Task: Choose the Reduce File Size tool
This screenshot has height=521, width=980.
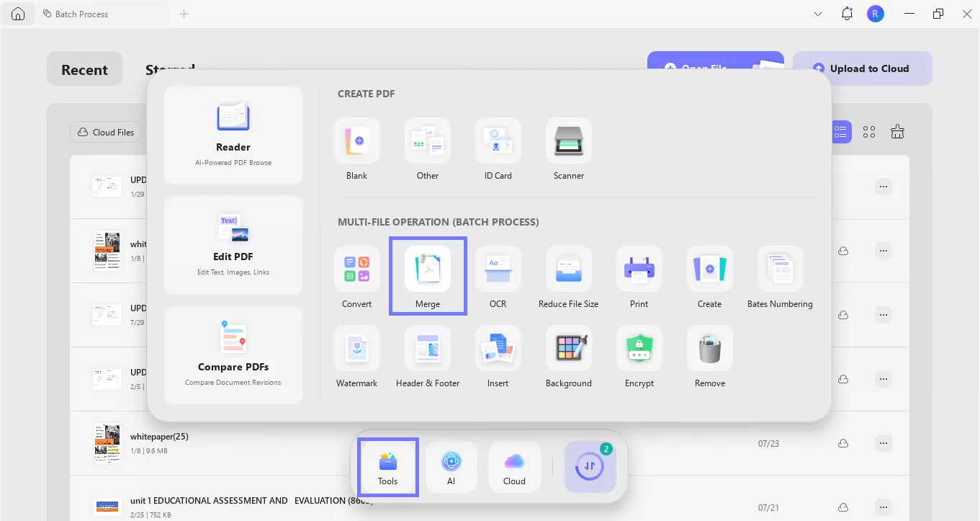Action: pyautogui.click(x=568, y=275)
